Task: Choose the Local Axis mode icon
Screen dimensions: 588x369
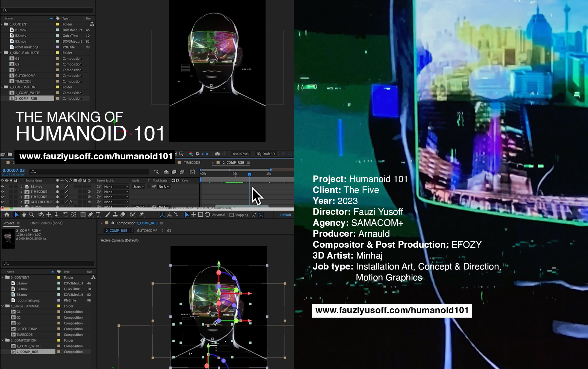Action: pyautogui.click(x=162, y=215)
